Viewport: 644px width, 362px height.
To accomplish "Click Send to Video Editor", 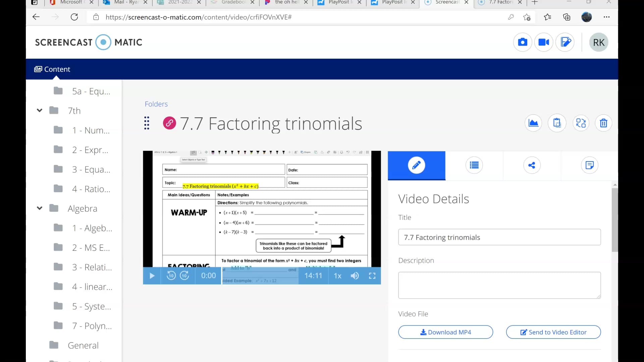I will [x=553, y=332].
